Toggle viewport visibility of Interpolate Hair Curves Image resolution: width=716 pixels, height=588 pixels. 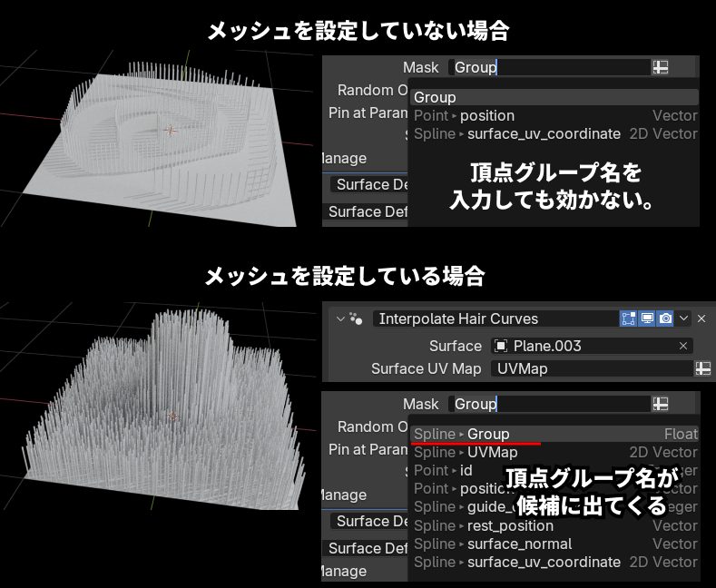[647, 318]
